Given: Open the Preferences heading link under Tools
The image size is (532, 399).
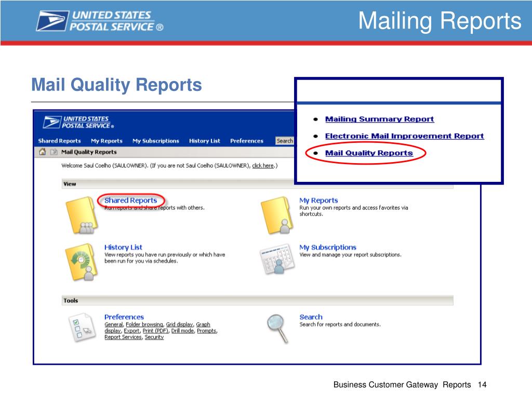Looking at the screenshot, I should (124, 317).
